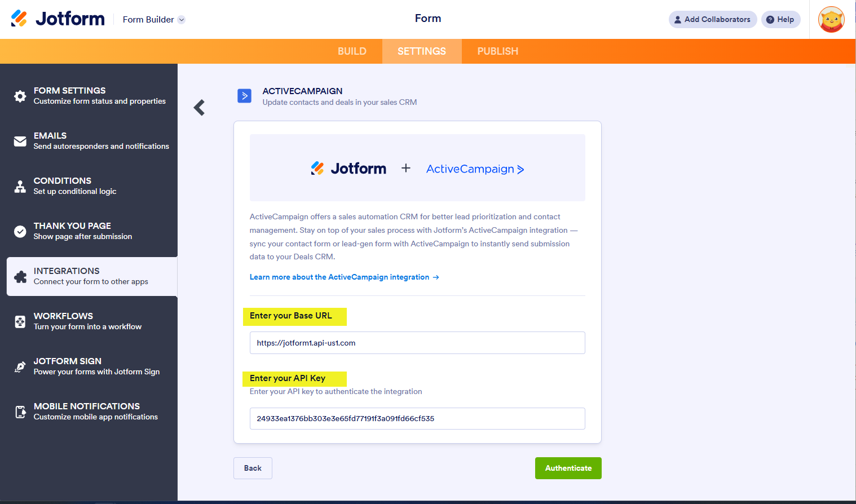Click the 'Enter your API Key' label
This screenshot has height=504, width=856.
point(288,378)
